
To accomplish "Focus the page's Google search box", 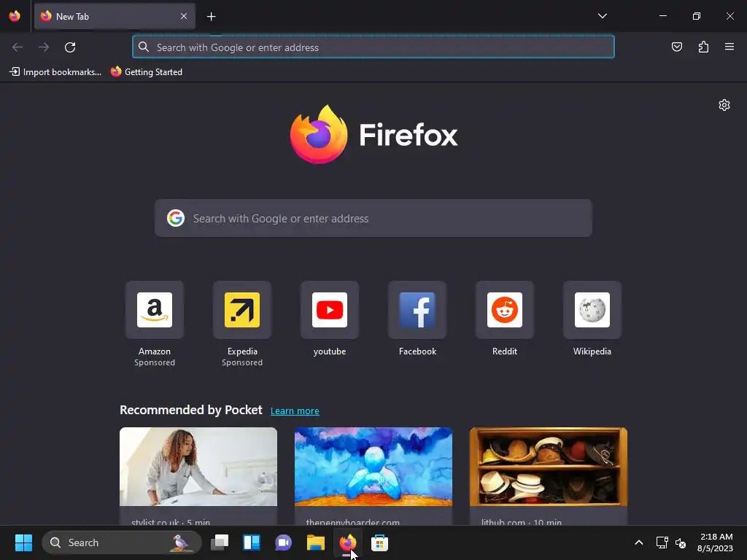I will [x=373, y=218].
